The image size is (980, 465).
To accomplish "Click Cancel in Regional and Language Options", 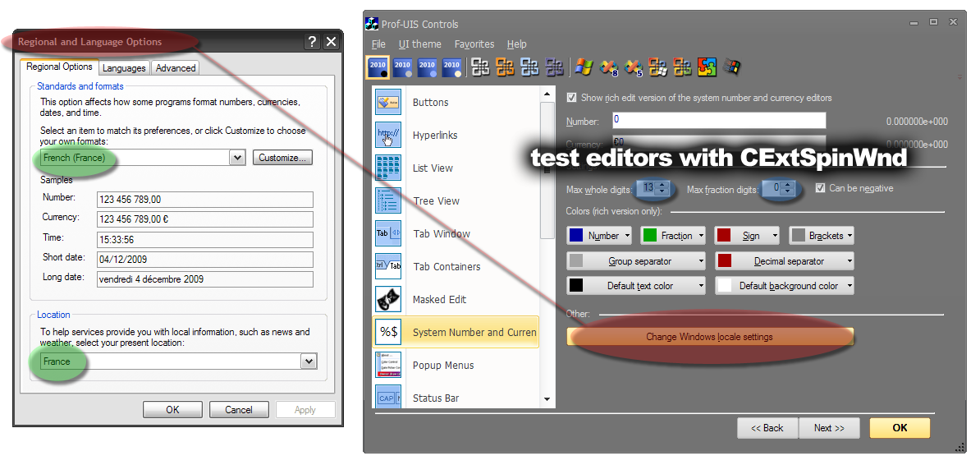I will click(239, 410).
